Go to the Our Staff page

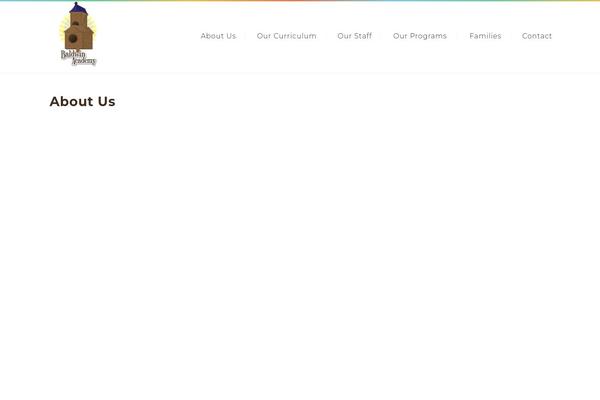pos(355,36)
